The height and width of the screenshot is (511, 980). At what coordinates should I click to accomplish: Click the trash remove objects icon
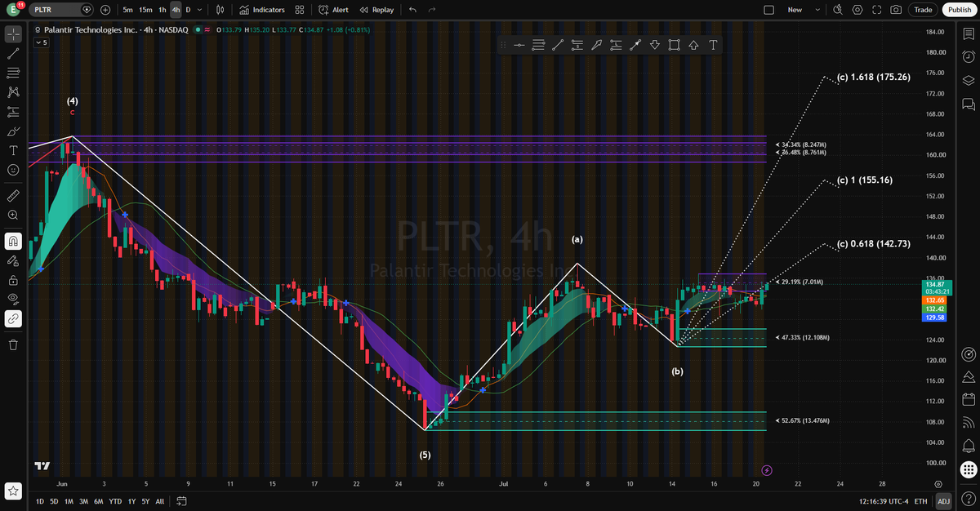click(x=13, y=344)
